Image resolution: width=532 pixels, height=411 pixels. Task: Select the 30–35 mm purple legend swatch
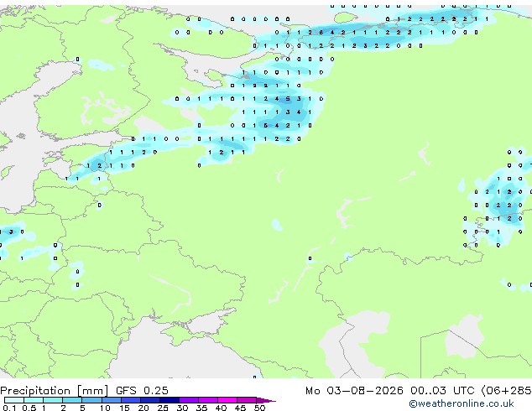point(188,400)
